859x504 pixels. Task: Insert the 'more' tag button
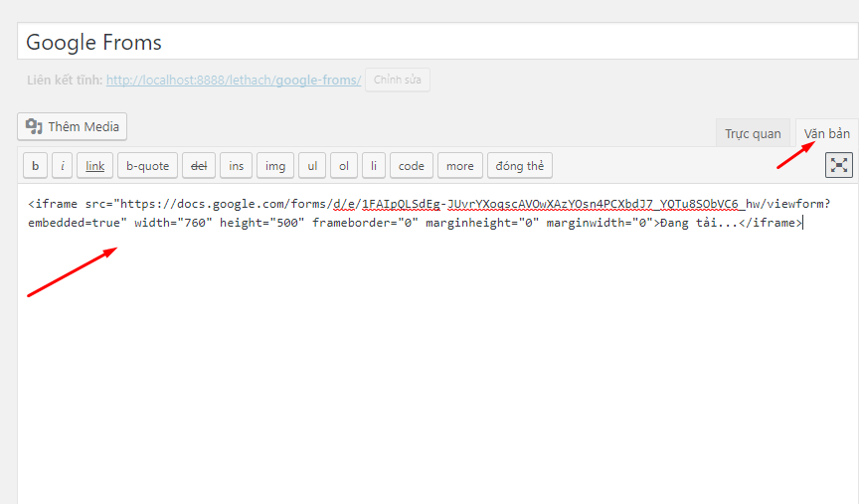pyautogui.click(x=459, y=166)
